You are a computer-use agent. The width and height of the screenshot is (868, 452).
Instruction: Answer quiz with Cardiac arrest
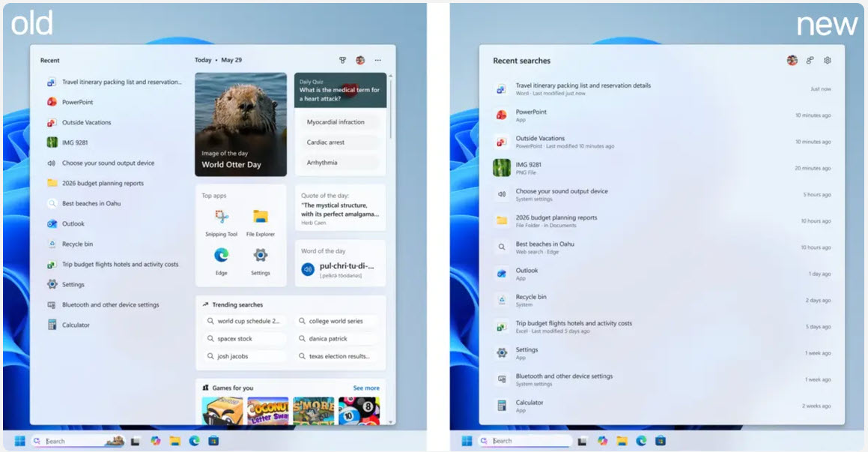pos(341,142)
